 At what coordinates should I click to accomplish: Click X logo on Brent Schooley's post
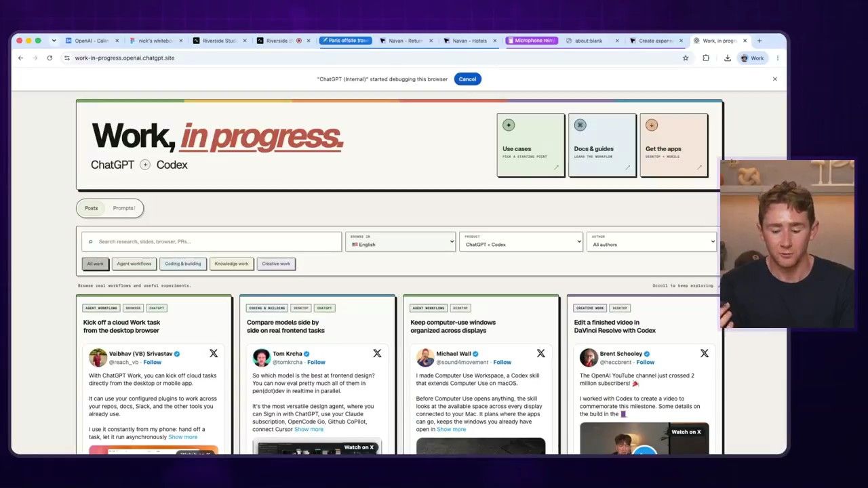[x=705, y=353]
